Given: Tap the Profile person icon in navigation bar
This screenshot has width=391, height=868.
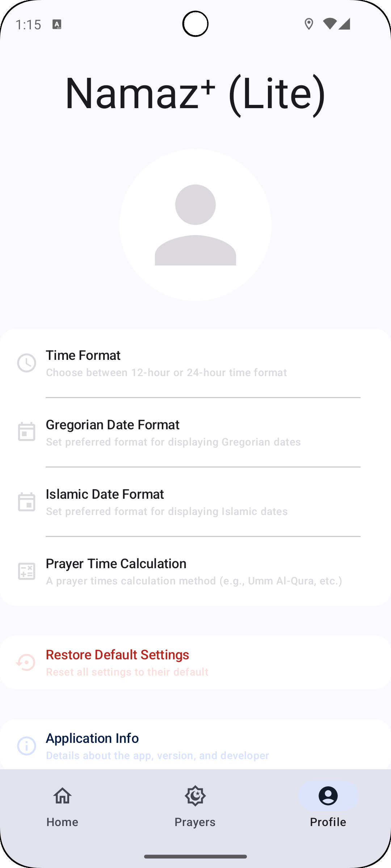Looking at the screenshot, I should coord(328,796).
